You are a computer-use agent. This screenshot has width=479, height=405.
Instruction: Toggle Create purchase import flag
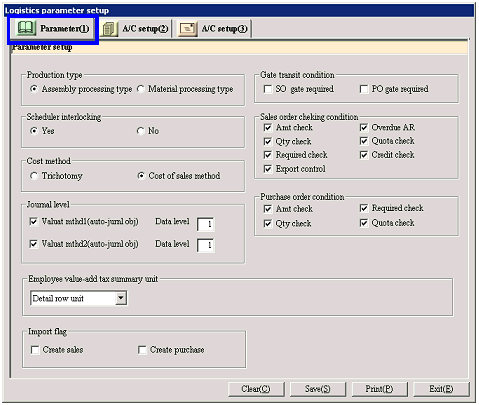tap(142, 350)
